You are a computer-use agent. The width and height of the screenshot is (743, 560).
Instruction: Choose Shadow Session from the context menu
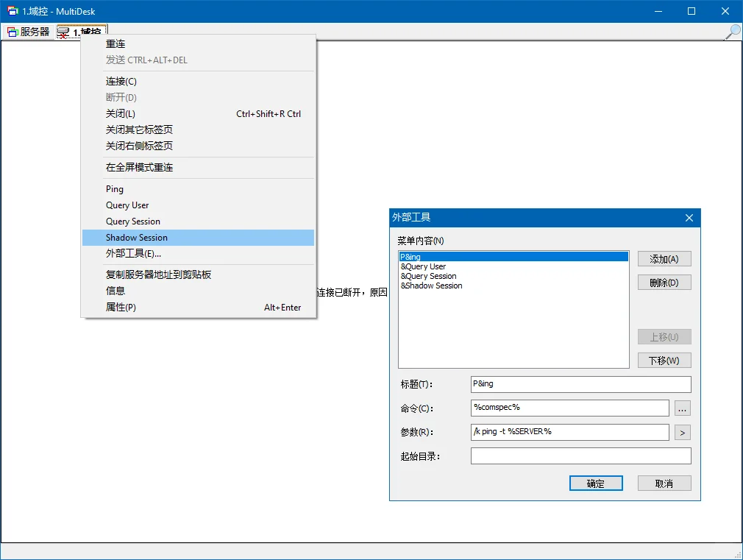coord(138,237)
